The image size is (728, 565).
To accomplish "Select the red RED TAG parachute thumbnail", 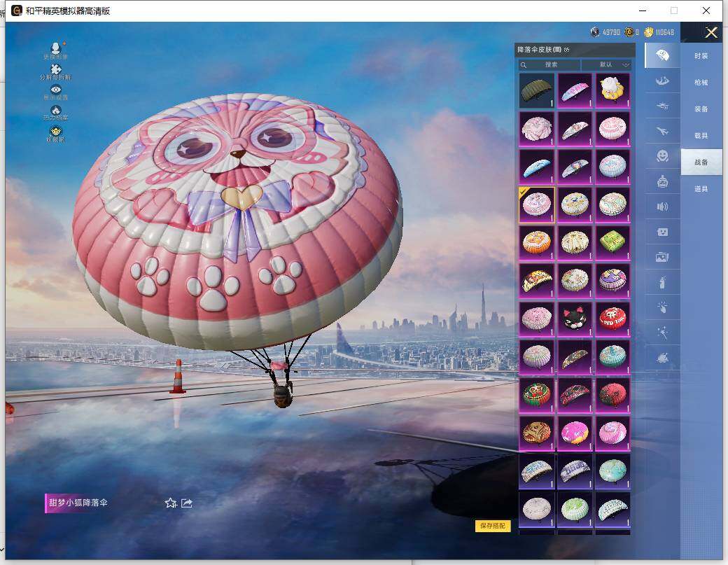I will tap(613, 319).
